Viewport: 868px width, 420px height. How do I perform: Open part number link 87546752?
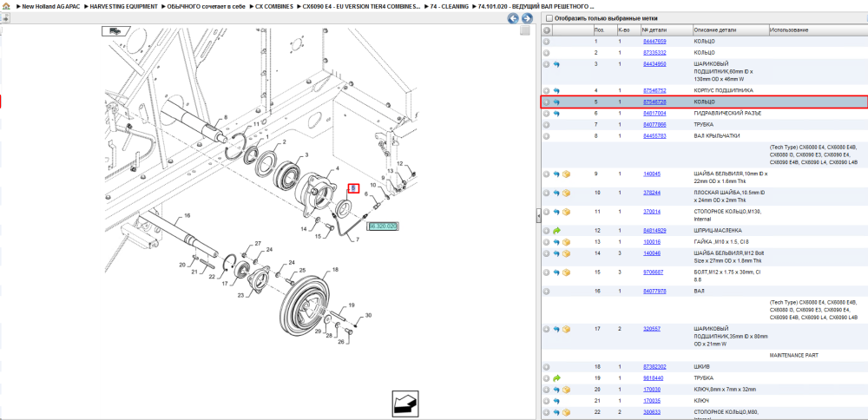[x=654, y=90]
